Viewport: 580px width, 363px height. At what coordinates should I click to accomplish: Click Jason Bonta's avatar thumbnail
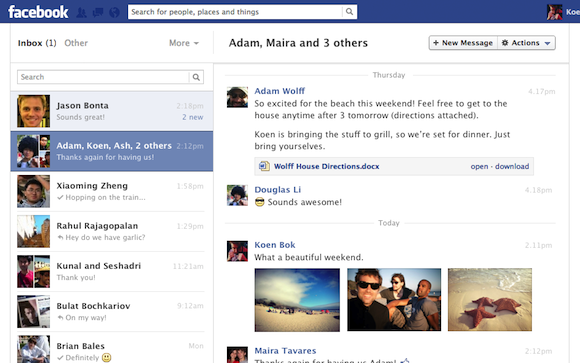pyautogui.click(x=33, y=111)
